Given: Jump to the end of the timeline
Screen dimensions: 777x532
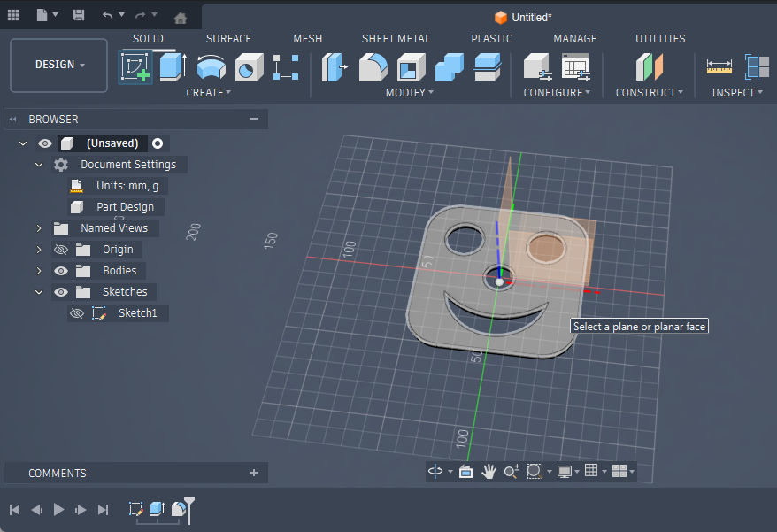Looking at the screenshot, I should [x=102, y=509].
